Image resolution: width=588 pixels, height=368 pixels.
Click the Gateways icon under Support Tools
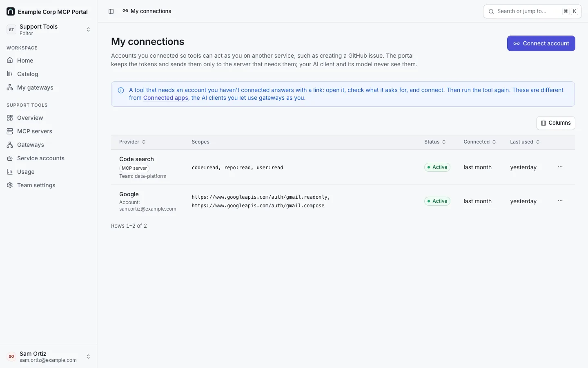(10, 145)
